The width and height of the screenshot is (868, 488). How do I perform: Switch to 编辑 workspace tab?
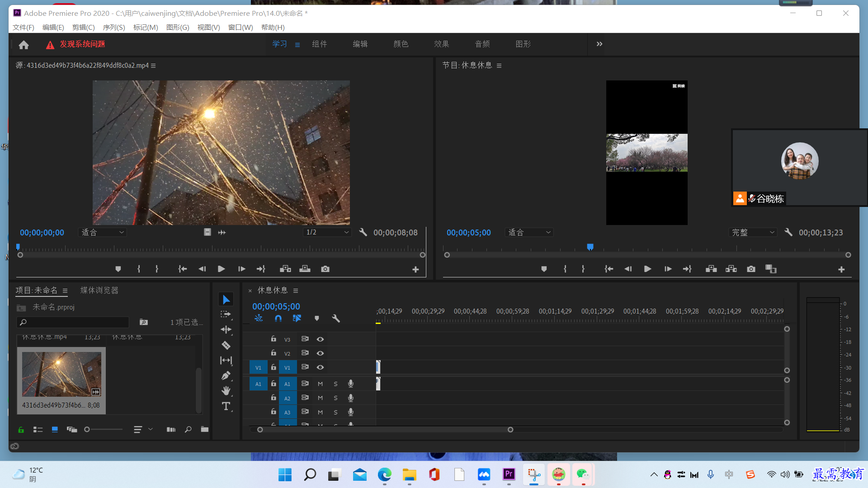coord(360,44)
